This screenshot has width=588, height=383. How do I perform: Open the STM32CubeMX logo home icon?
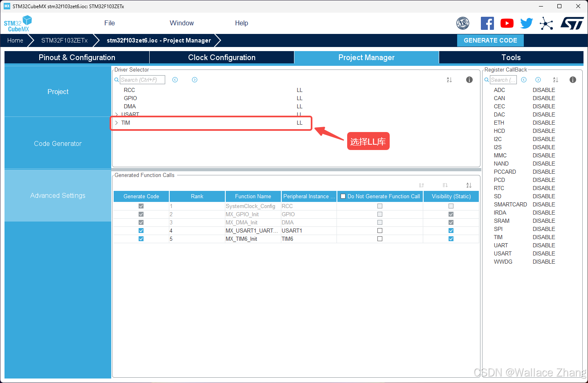tap(18, 23)
